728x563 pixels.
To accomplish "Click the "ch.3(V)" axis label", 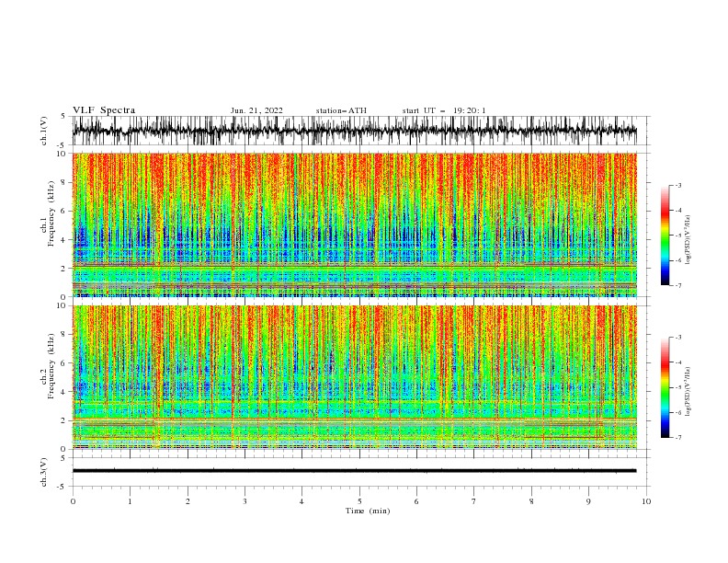I will (43, 472).
